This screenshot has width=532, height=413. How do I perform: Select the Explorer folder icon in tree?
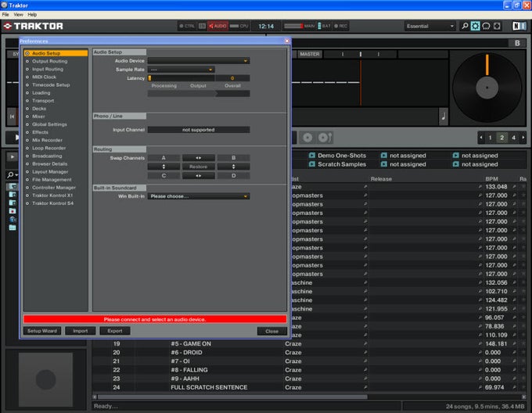point(13,227)
